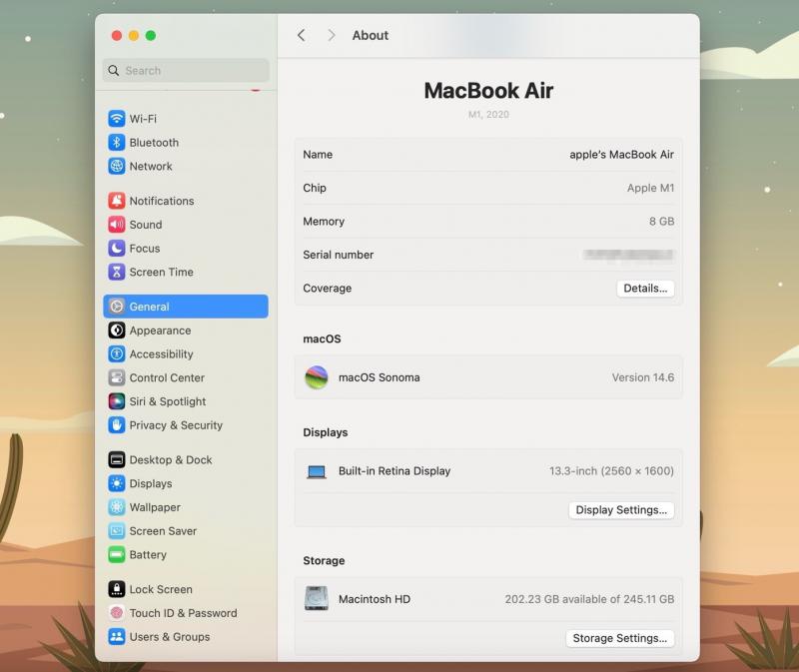Click the Bluetooth icon in sidebar
The image size is (799, 672).
click(x=116, y=142)
